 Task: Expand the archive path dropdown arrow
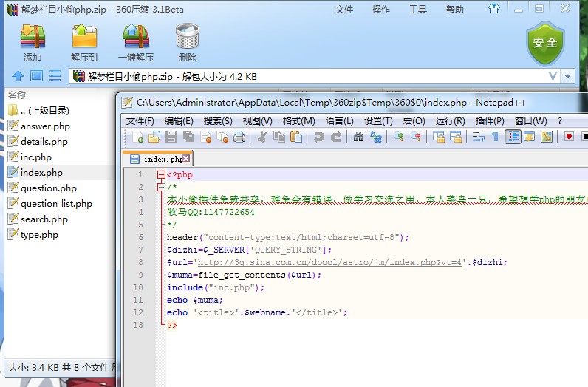tap(567, 77)
